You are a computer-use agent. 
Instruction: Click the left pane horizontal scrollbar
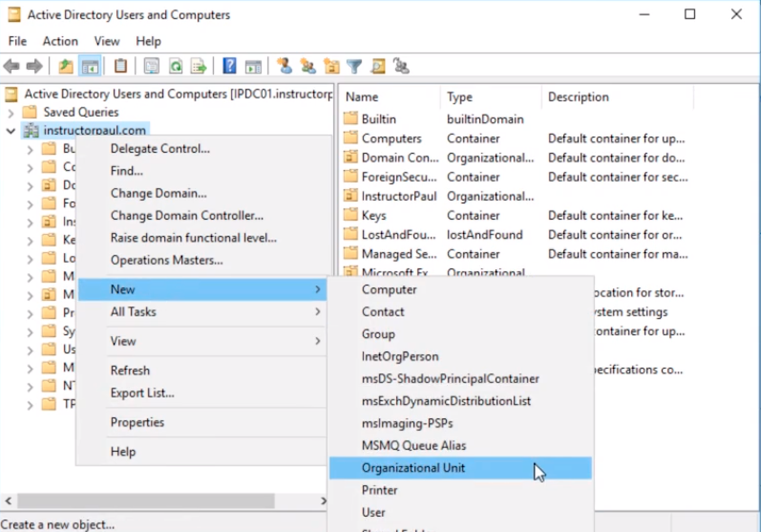pyautogui.click(x=143, y=500)
